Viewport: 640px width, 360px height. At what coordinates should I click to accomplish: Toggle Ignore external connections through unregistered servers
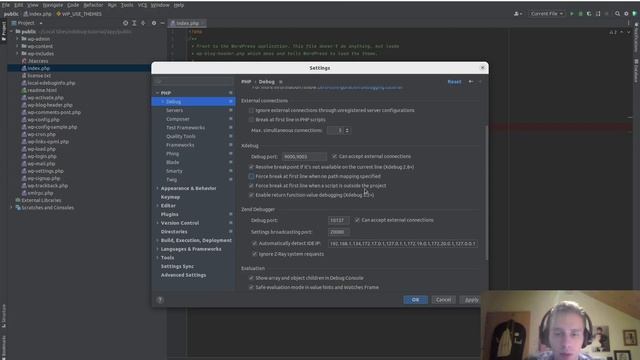(x=251, y=110)
